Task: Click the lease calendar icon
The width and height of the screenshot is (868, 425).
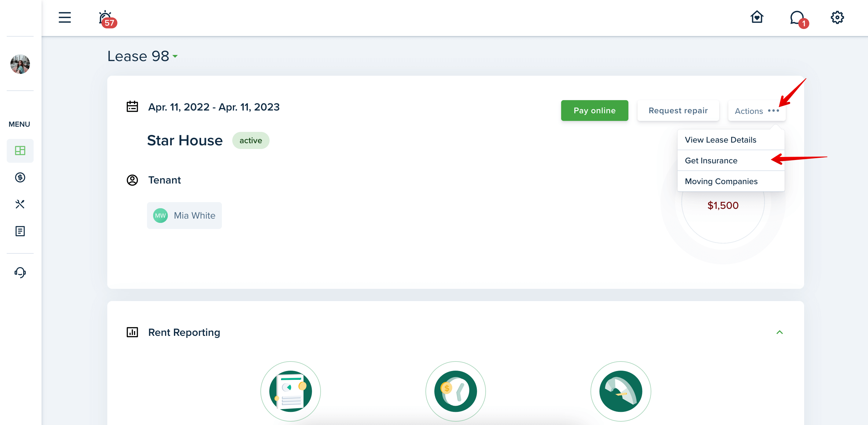Action: click(132, 107)
